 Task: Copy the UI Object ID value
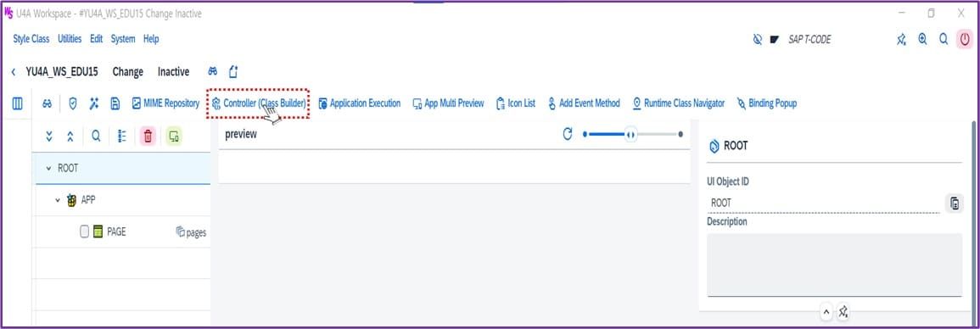955,203
